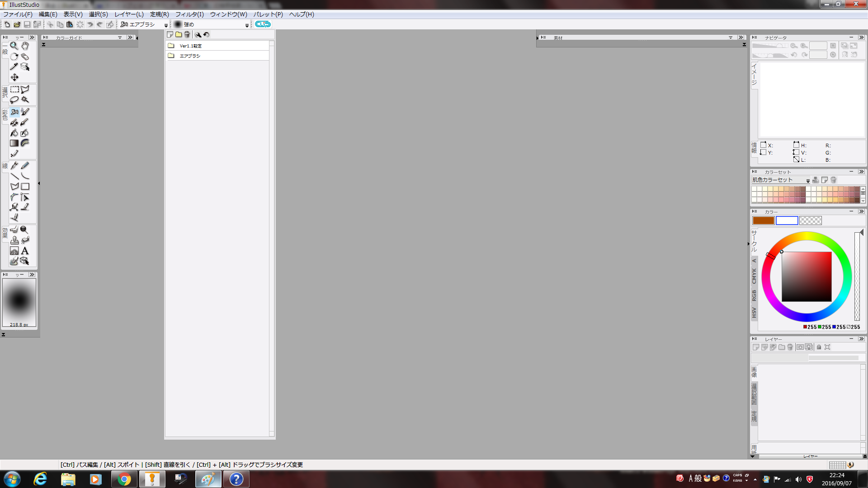Screen dimensions: 868x488
Task: Select the Gradient tool
Action: click(14, 143)
